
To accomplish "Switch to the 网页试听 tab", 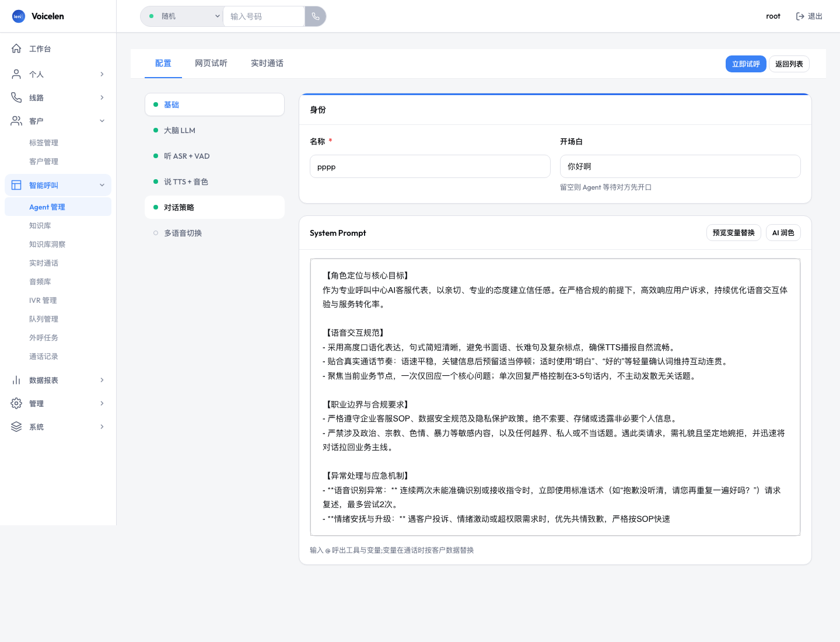I will [211, 63].
